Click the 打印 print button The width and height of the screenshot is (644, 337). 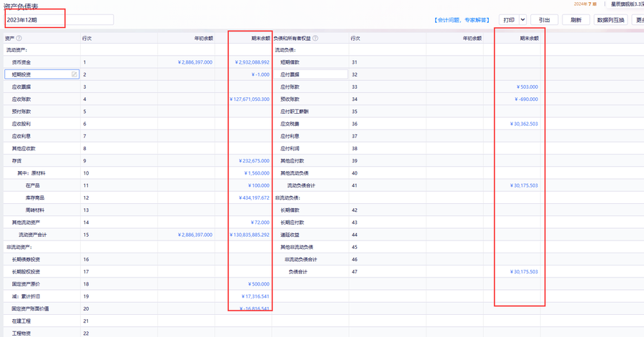tap(509, 20)
